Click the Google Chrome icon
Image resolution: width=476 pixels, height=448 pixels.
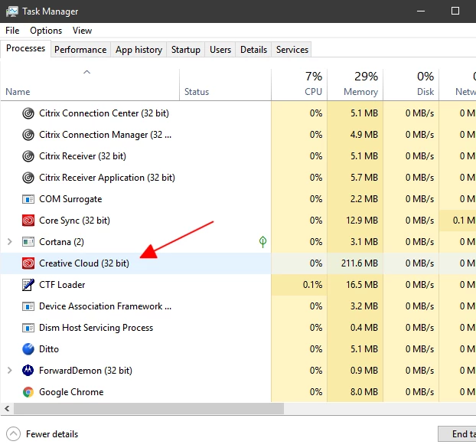[x=28, y=392]
